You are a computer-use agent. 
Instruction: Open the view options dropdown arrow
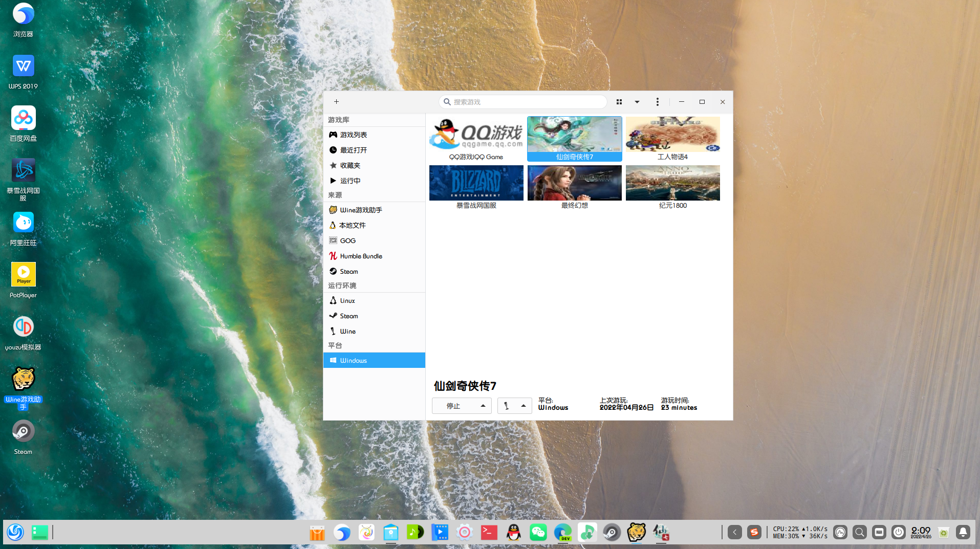click(x=637, y=102)
